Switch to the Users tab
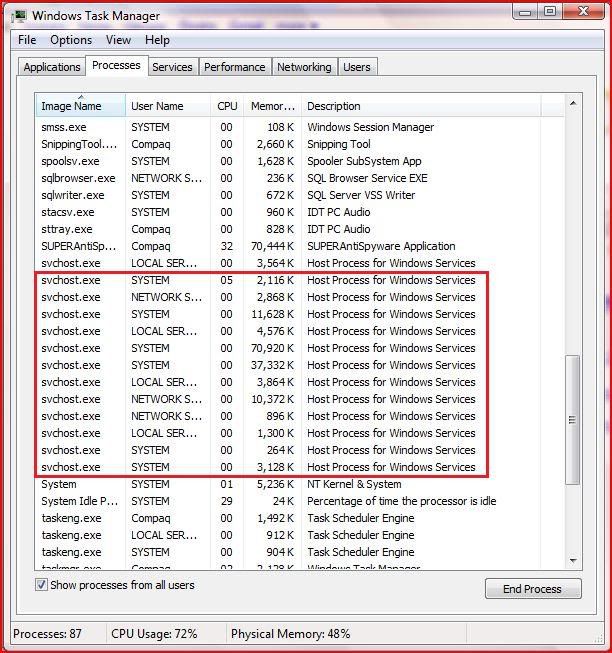 [357, 67]
